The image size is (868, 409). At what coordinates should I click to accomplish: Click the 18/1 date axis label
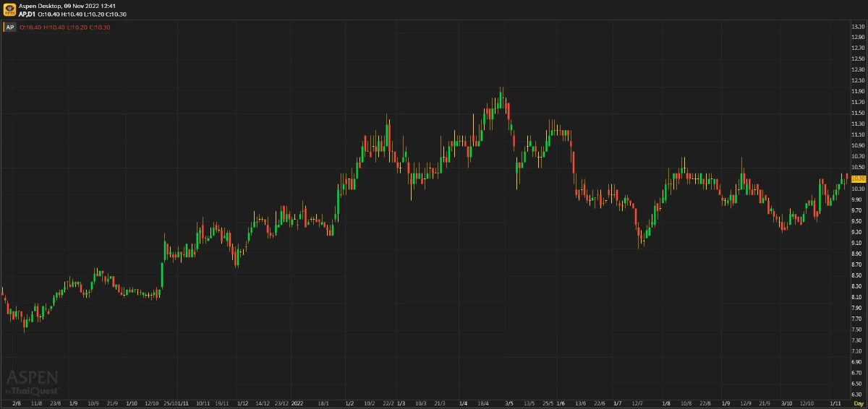[x=324, y=403]
